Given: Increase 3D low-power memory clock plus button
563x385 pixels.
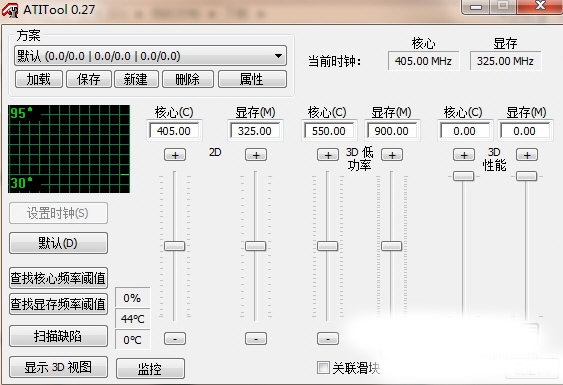Looking at the screenshot, I should click(392, 155).
